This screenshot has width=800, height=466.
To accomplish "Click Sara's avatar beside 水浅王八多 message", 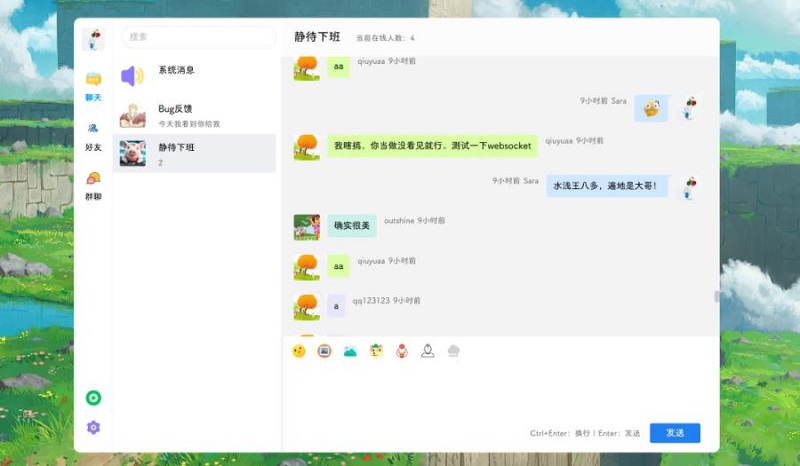I will pos(689,188).
